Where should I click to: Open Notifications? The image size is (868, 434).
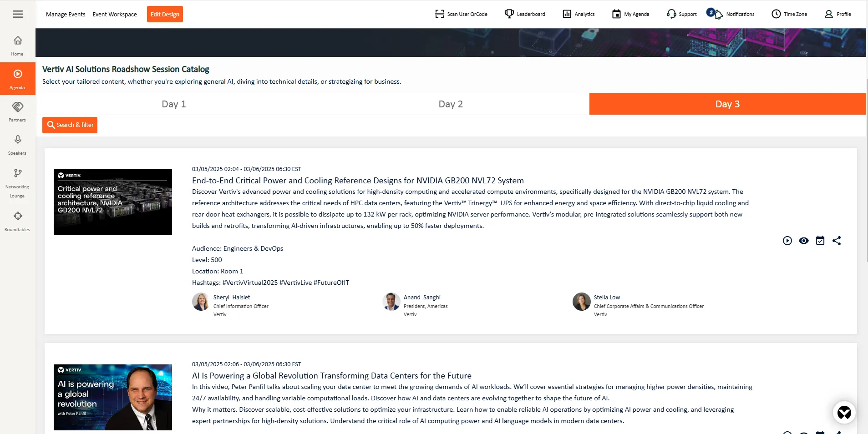coord(731,14)
